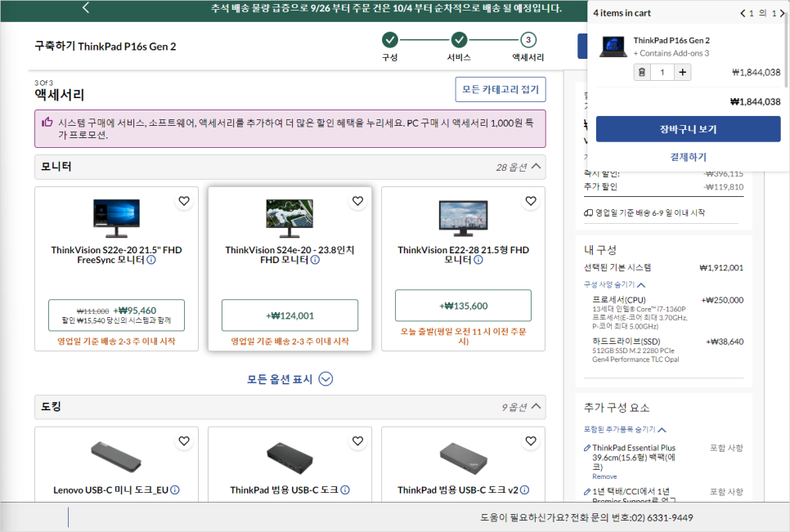Go back using the banner's left arrow

tap(86, 7)
